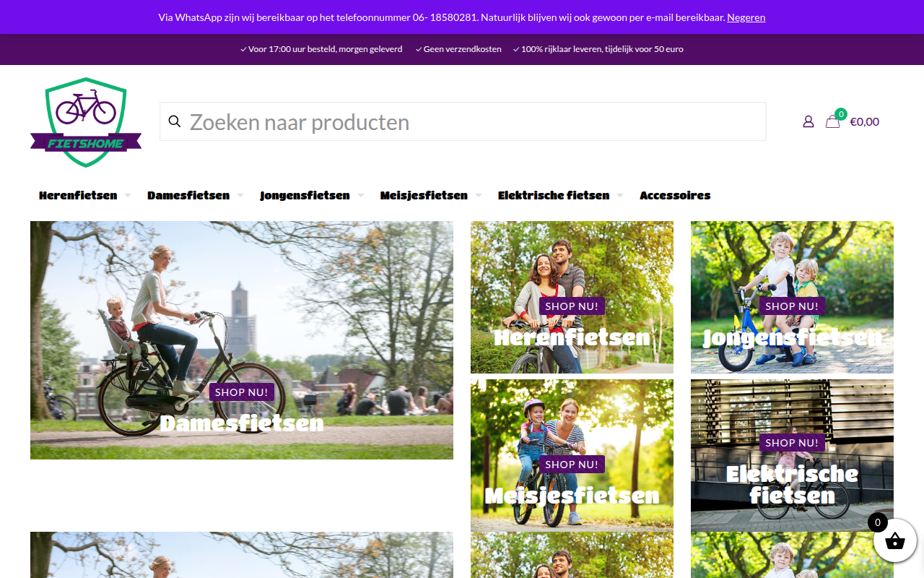Screen dimensions: 924x578
Task: Open the Meisjesfietsen menu item
Action: (424, 195)
